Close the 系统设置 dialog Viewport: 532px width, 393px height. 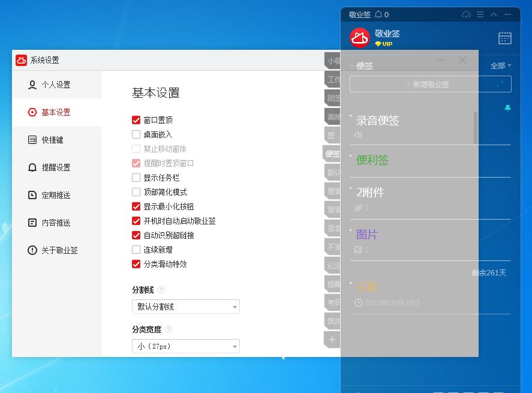coord(462,61)
